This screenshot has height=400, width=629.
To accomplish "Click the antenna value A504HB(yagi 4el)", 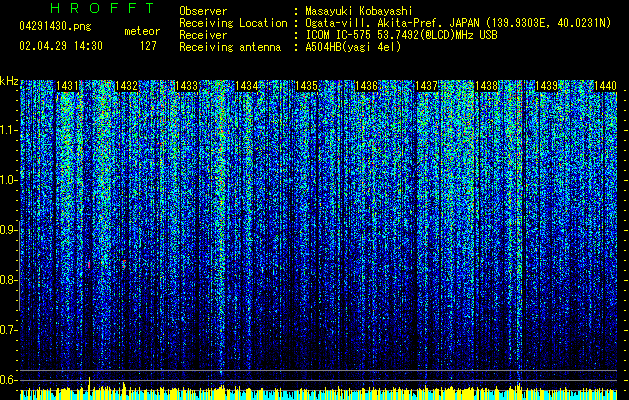I will [x=353, y=47].
